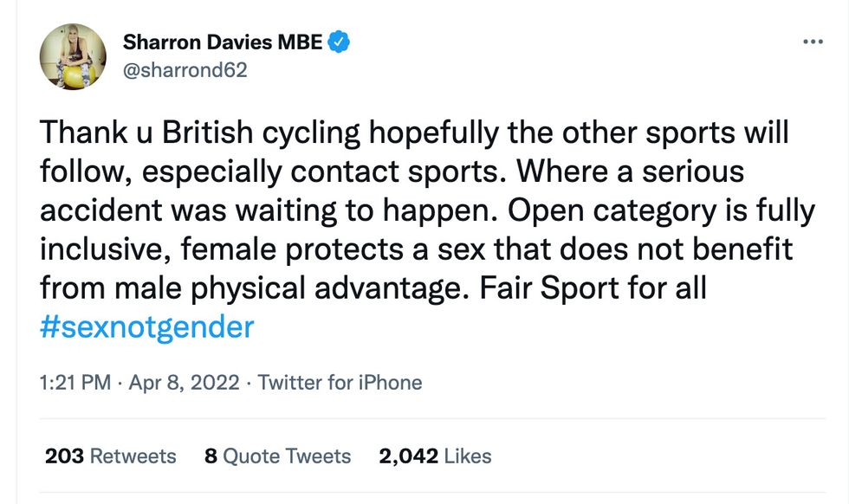Open the Sharron Davies MBE display name

[224, 42]
